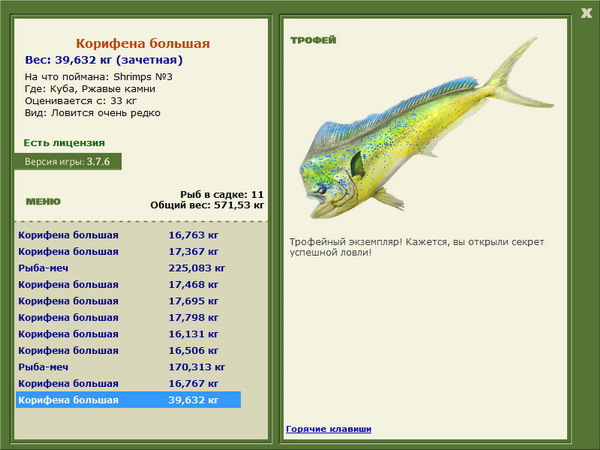Select the Корифена большая 16,763 кг row
This screenshot has width=600, height=450.
tap(128, 235)
